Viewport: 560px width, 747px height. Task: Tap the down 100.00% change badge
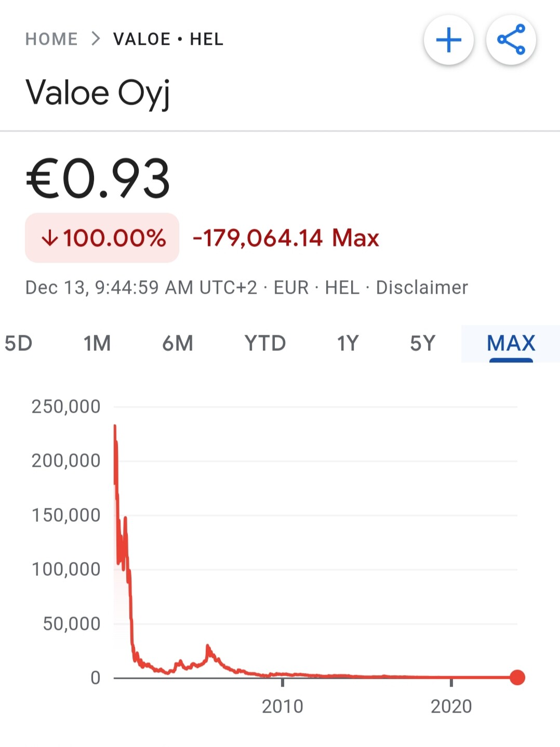coord(102,238)
